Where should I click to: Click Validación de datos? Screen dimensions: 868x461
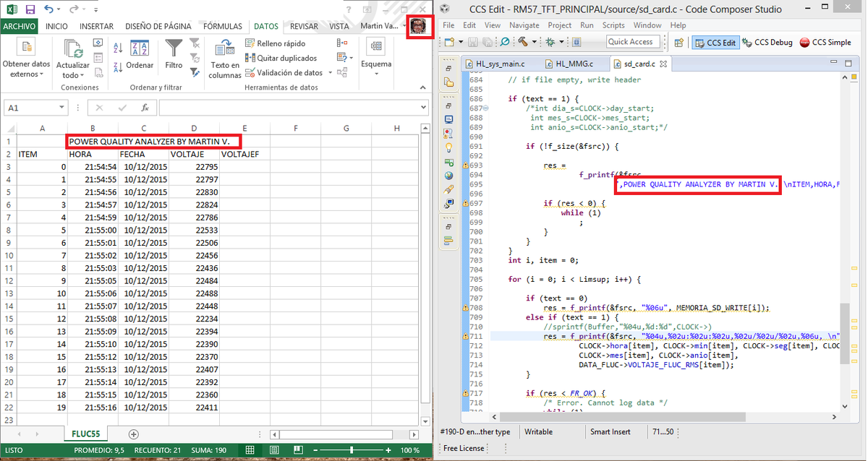tap(284, 72)
